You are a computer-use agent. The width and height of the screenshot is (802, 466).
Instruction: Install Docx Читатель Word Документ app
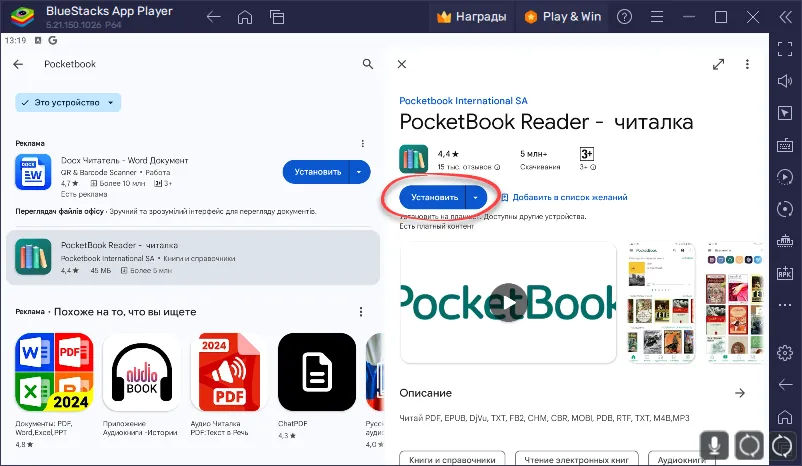[x=317, y=172]
